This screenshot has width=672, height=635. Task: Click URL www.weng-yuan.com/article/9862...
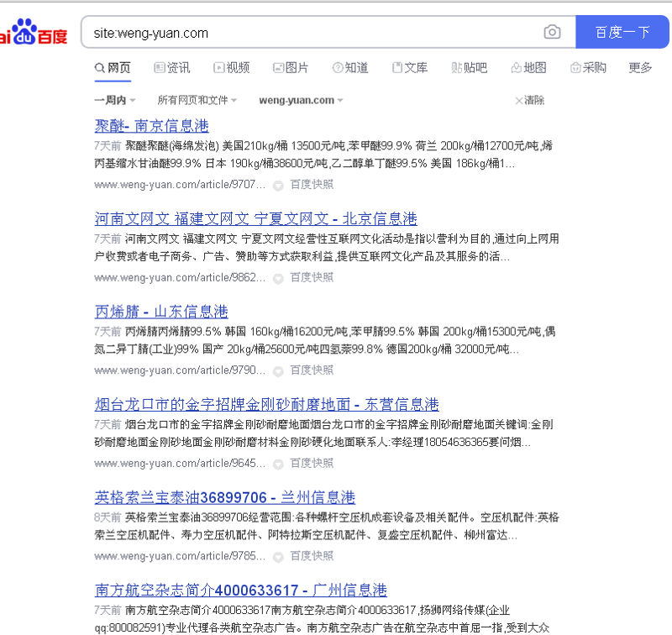[x=180, y=278]
